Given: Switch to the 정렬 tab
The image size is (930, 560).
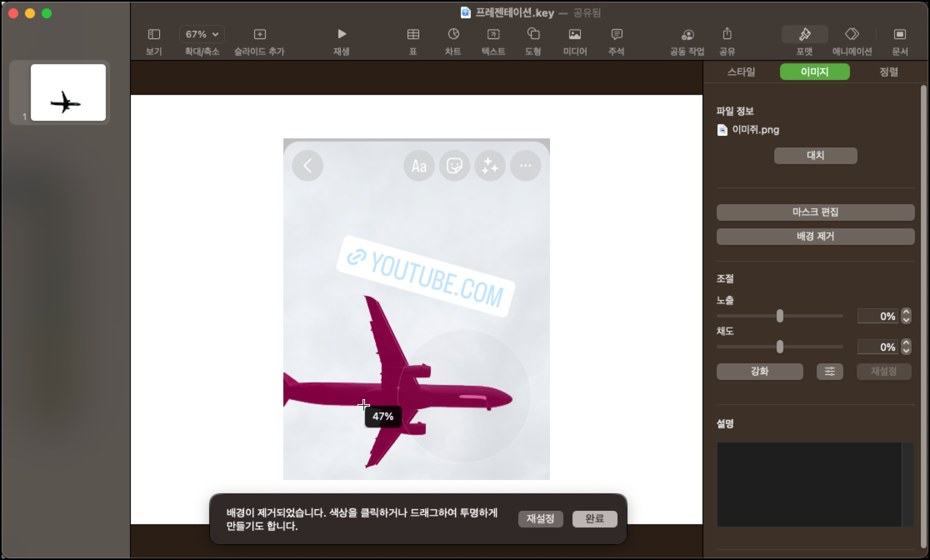Looking at the screenshot, I should [888, 72].
